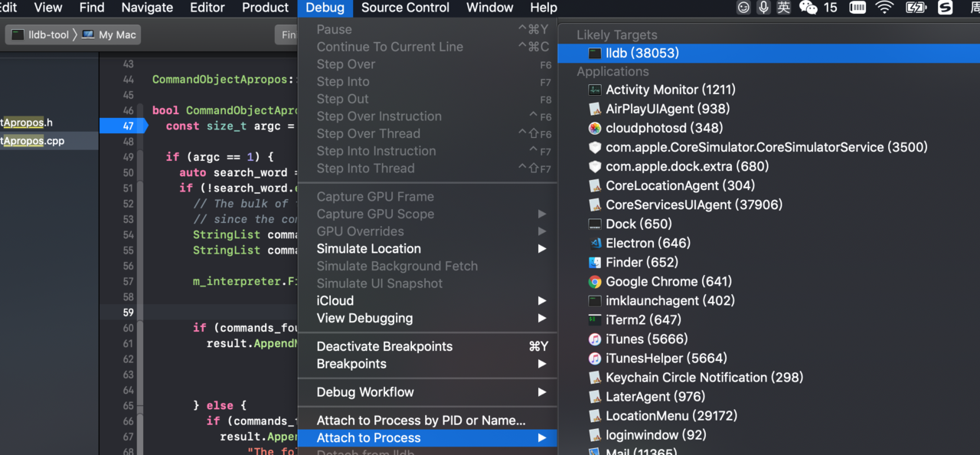Click the Activity Monitor (1211) process icon
Screen dimensions: 980x455
pyautogui.click(x=595, y=90)
